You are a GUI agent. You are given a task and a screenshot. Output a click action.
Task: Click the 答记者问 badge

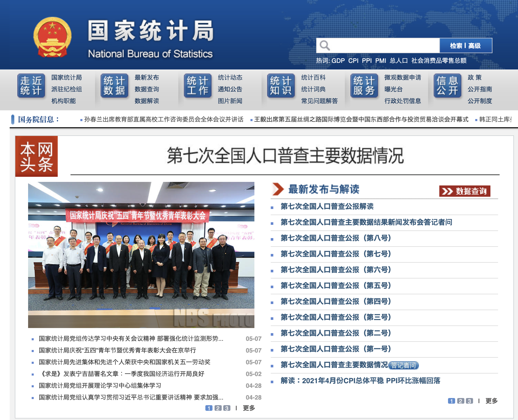pyautogui.click(x=404, y=365)
